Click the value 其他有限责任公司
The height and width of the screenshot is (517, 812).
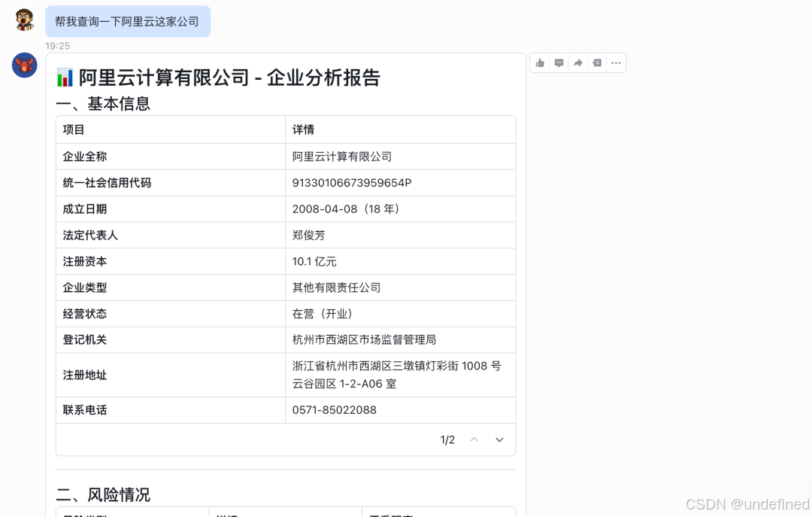point(337,287)
